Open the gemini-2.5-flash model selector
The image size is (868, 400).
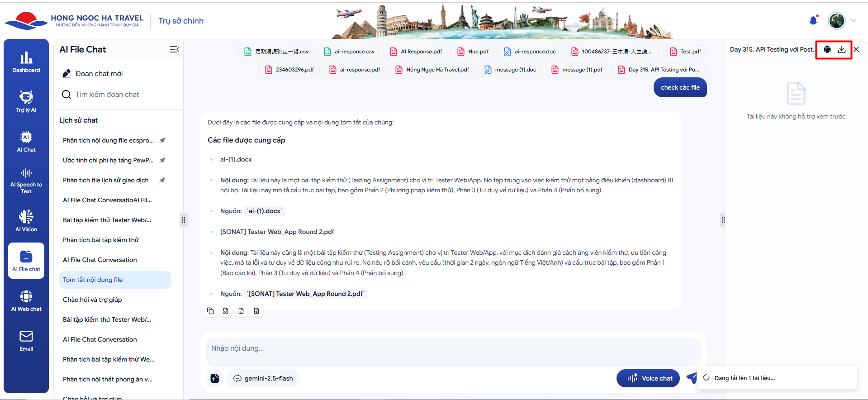(x=263, y=378)
